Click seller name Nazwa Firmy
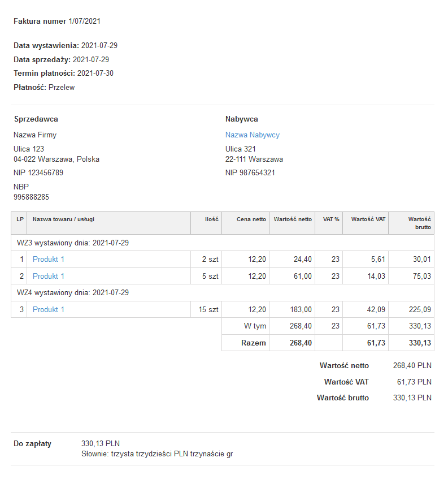448x488 pixels. click(x=35, y=135)
